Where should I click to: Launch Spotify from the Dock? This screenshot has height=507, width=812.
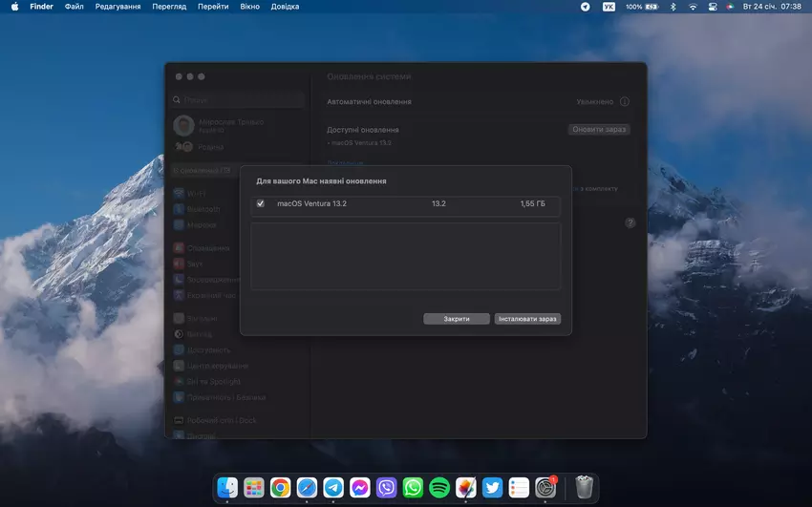click(439, 488)
